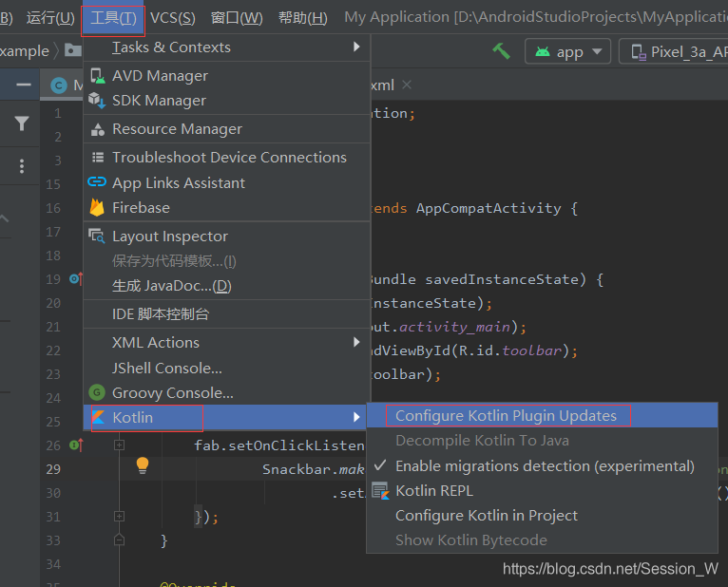The width and height of the screenshot is (728, 587).
Task: Open the app run configuration dropdown
Action: coord(567,51)
